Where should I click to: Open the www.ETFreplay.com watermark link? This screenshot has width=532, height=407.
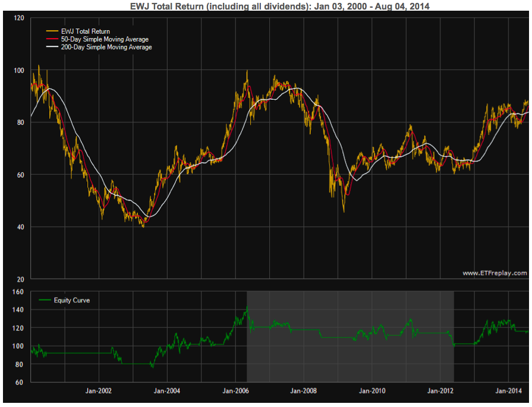point(495,273)
